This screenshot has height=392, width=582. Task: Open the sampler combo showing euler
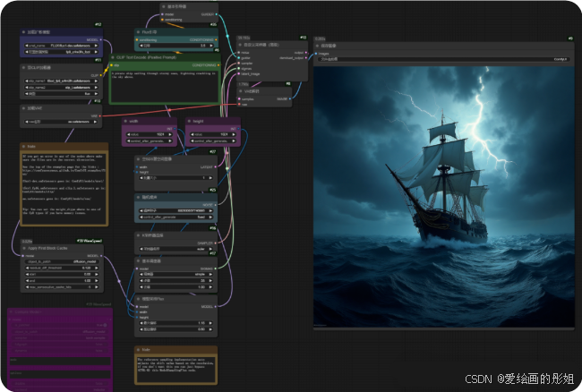tap(175, 249)
